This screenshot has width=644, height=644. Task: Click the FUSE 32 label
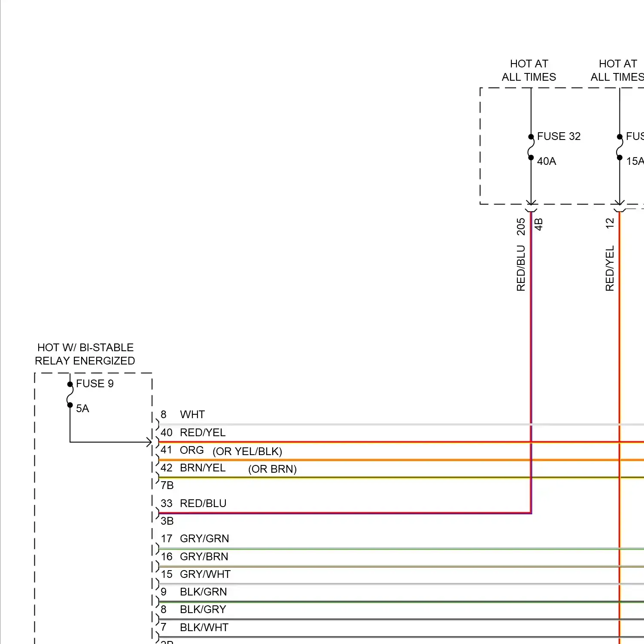pos(559,136)
